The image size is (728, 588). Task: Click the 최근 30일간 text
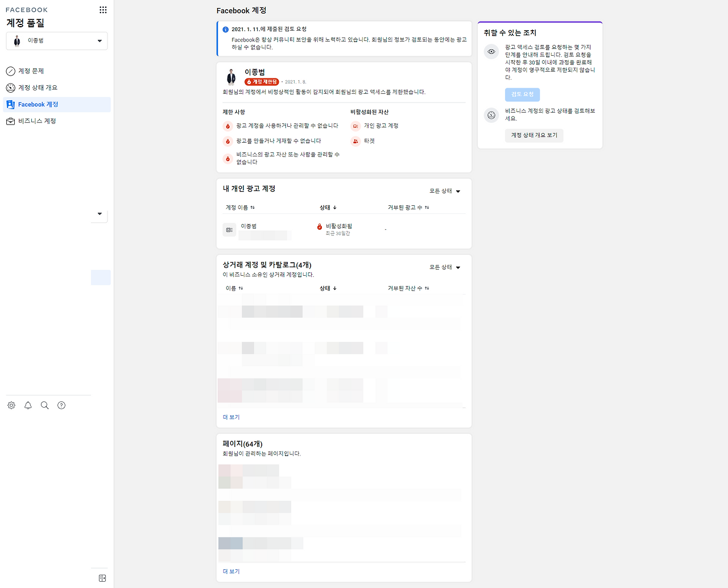pos(338,234)
